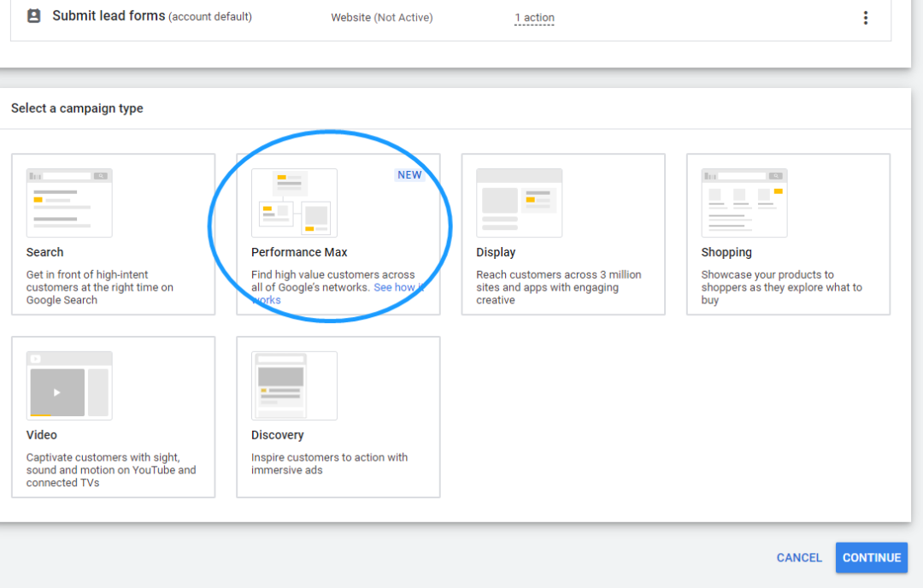This screenshot has height=588, width=923.
Task: Select the Search campaign illustration
Action: tap(69, 203)
